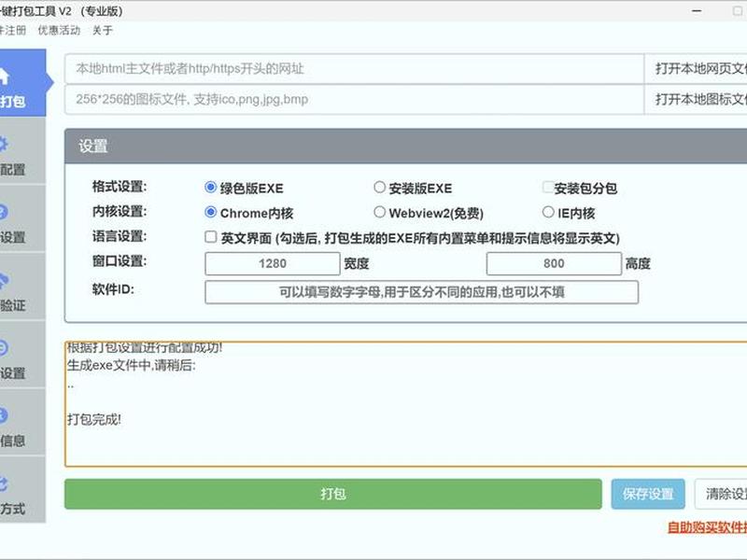This screenshot has width=747, height=560.
Task: Open the 方式 sidebar tab
Action: pyautogui.click(x=22, y=490)
